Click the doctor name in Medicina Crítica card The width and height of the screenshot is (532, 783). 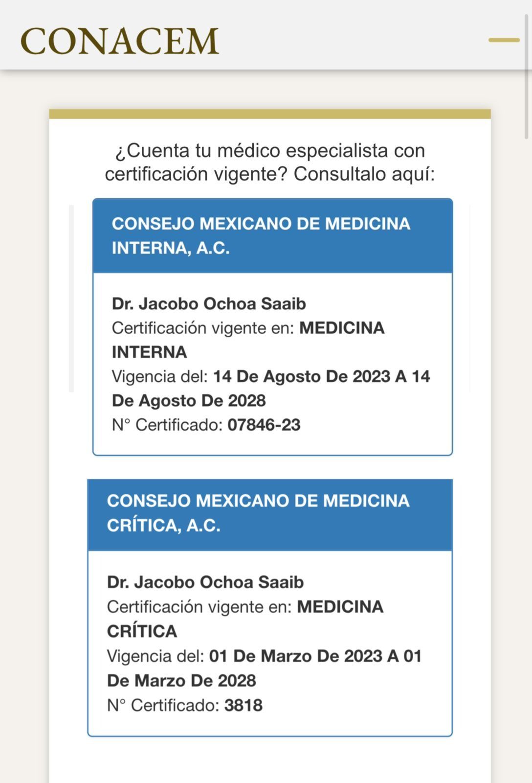click(x=205, y=582)
